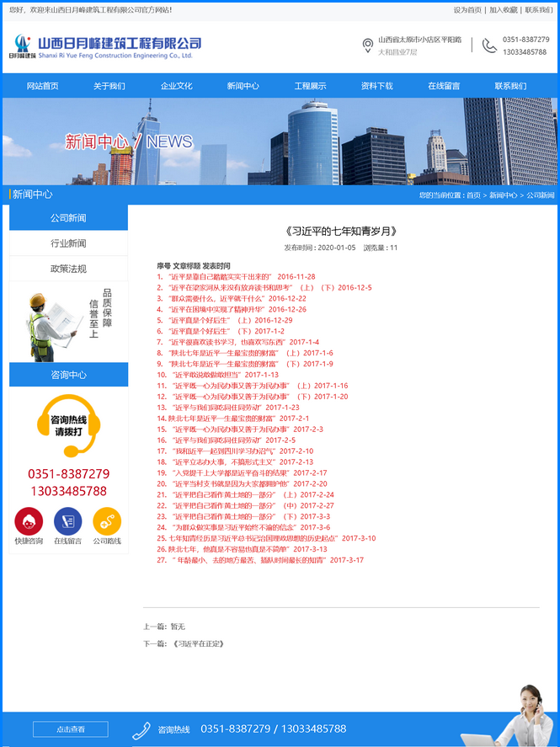Select the 公司新闻 sidebar tab

pos(68,218)
